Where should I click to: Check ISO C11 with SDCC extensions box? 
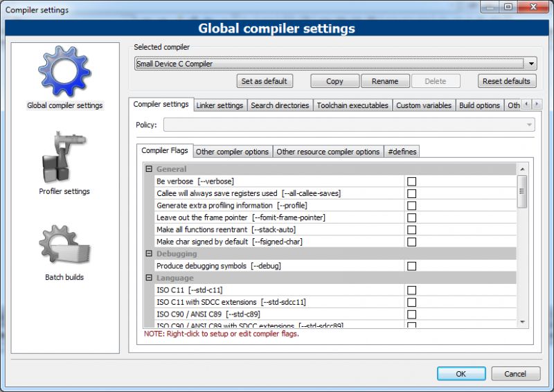[x=411, y=302]
